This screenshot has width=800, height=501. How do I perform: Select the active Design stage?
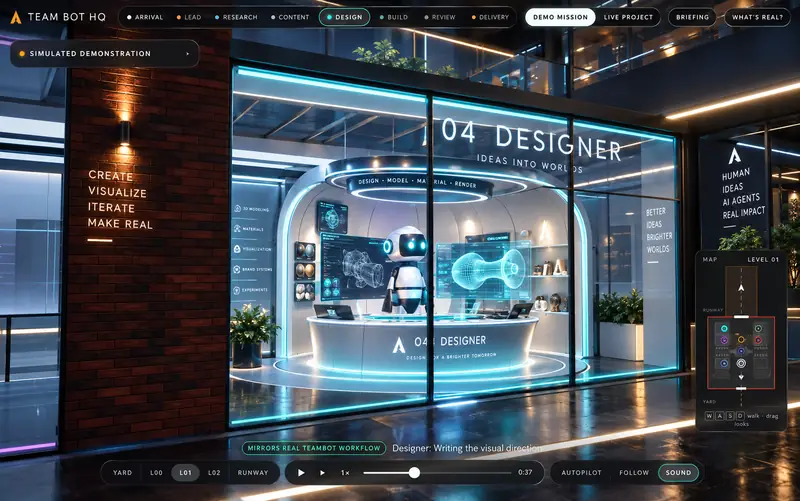coord(344,17)
